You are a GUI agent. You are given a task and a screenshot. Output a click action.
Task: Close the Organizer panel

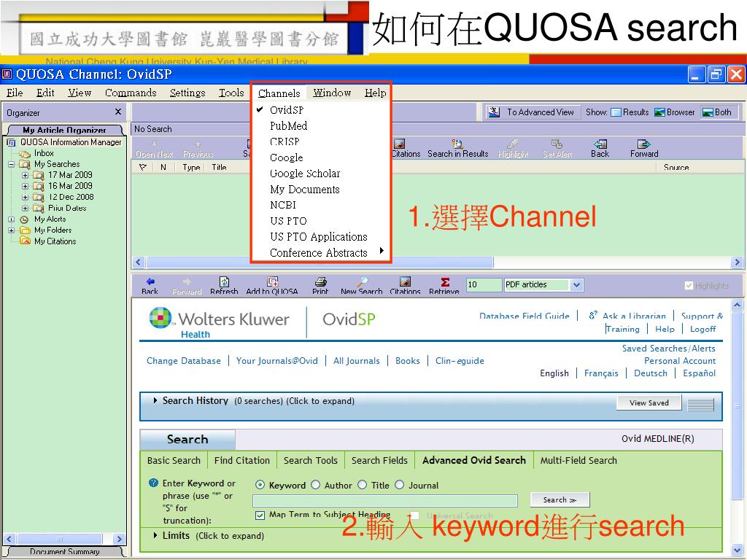(118, 112)
